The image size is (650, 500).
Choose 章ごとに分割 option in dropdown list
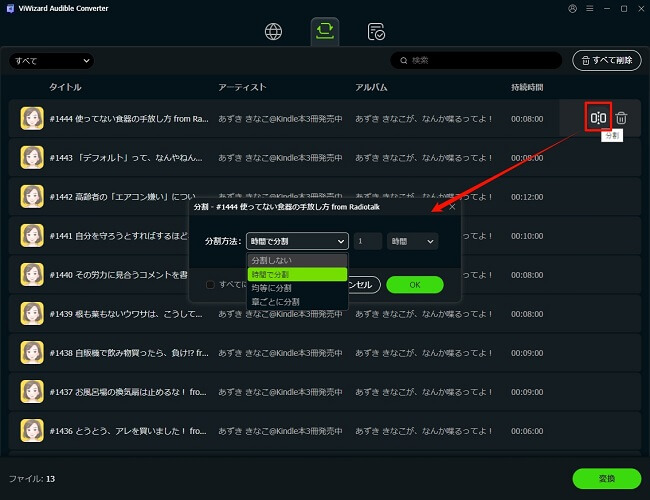coord(297,302)
